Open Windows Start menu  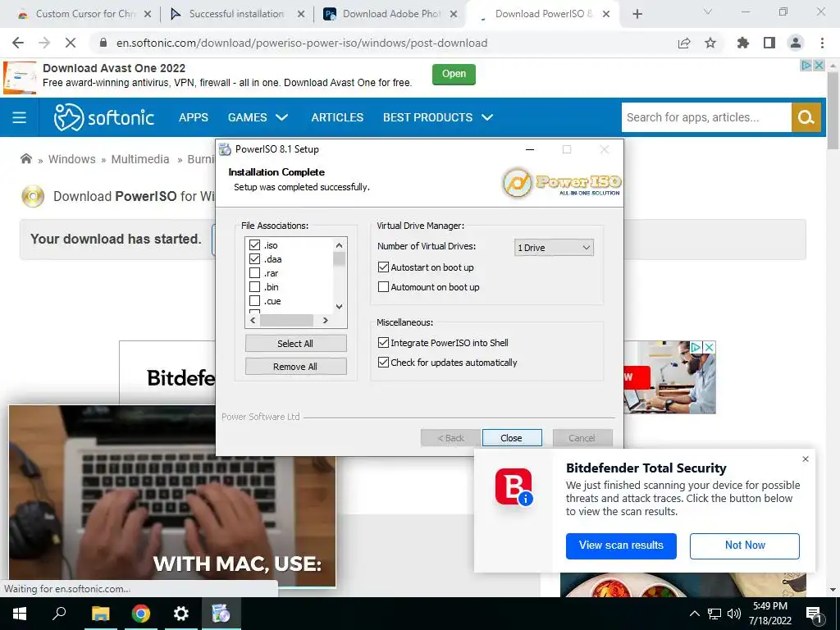tap(20, 614)
